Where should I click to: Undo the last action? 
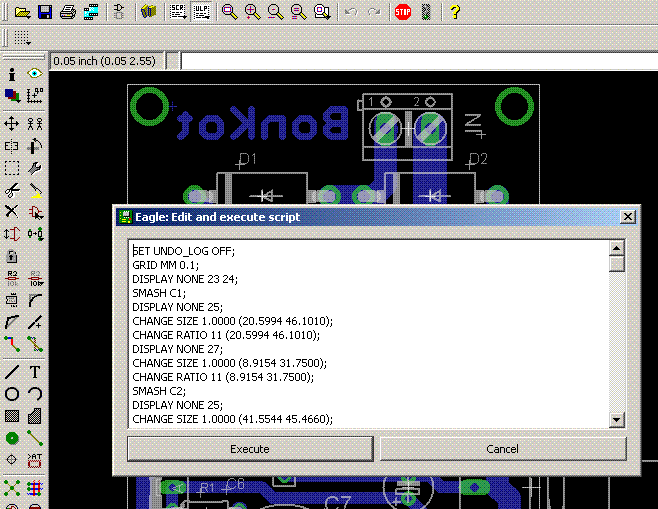point(351,12)
